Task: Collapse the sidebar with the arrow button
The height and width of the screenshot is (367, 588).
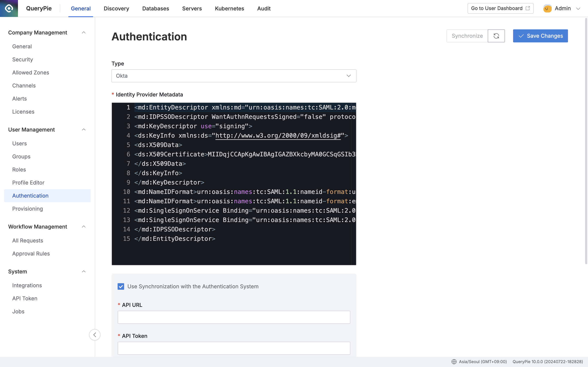Action: pos(95,335)
